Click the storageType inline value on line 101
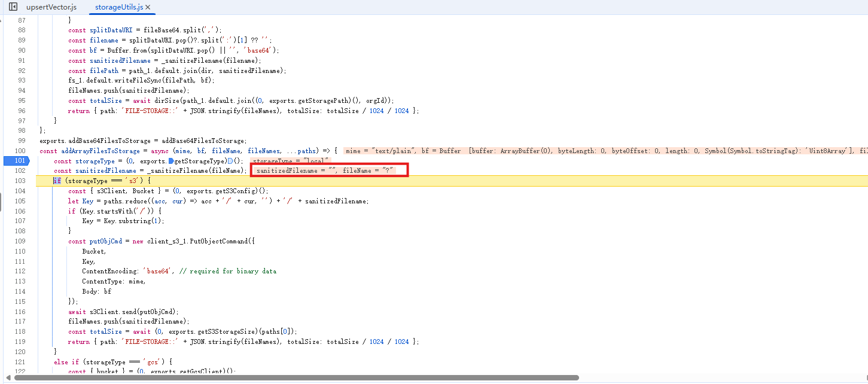This screenshot has height=384, width=868. tap(290, 161)
